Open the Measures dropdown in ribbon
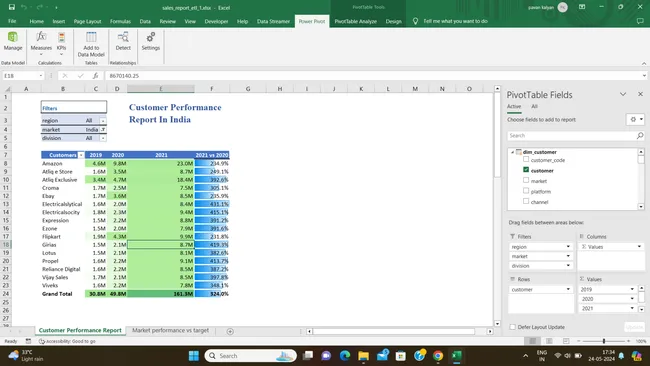This screenshot has height=366, width=650. pyautogui.click(x=41, y=43)
